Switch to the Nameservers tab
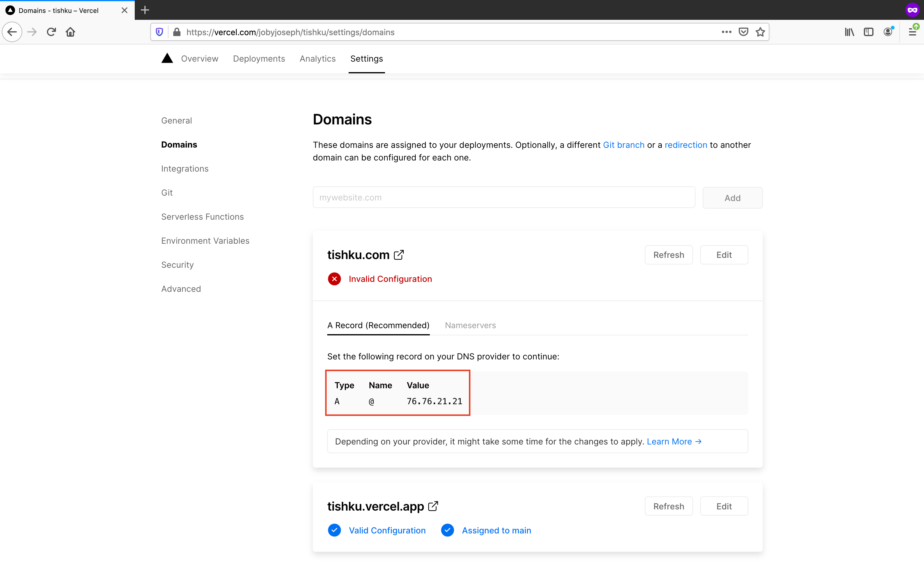 (x=470, y=325)
